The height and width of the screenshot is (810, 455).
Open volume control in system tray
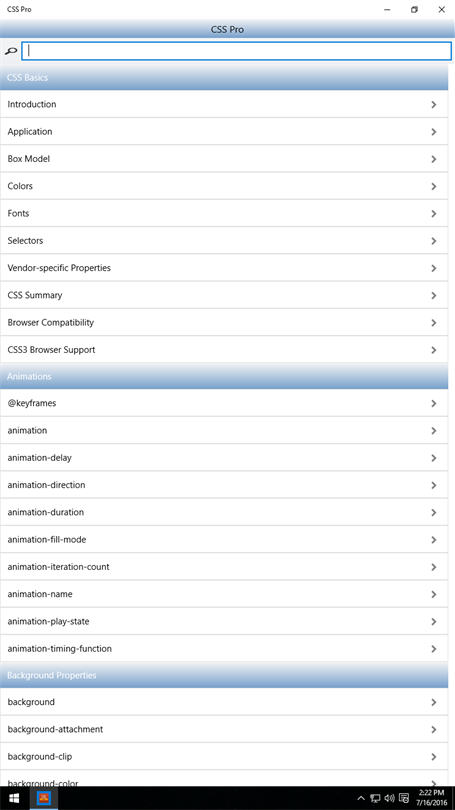pos(389,799)
